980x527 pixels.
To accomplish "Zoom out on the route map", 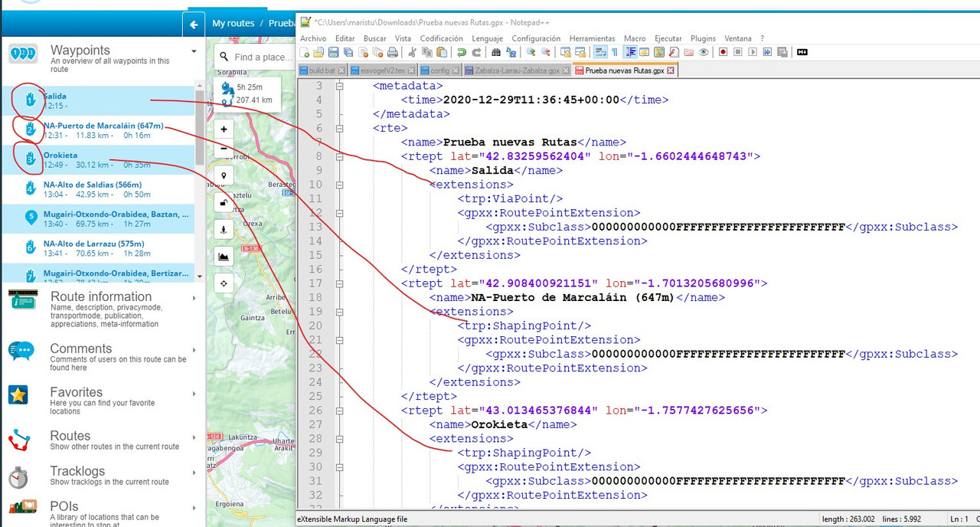I will tap(224, 149).
